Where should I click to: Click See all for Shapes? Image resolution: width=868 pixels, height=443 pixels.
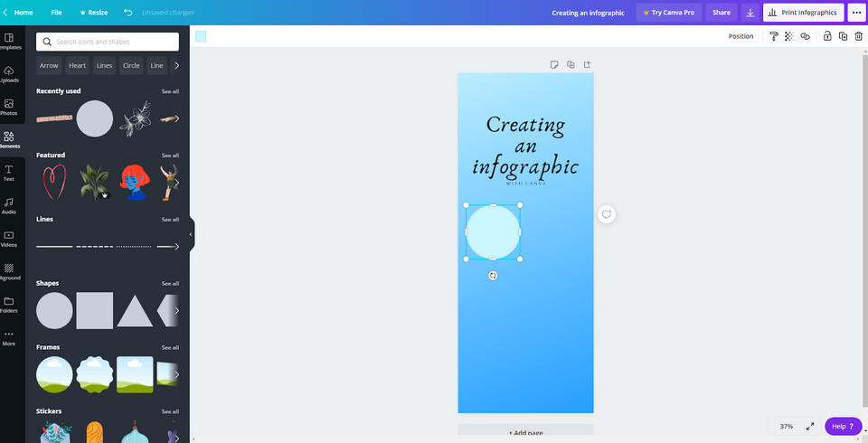tap(170, 284)
